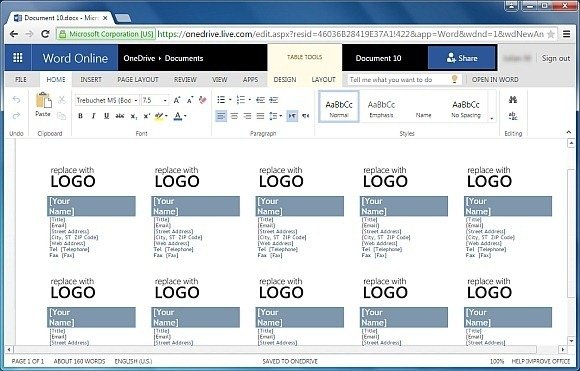Screen dimensions: 580x371
Task: Go back in browser history
Action: pyautogui.click(x=14, y=34)
